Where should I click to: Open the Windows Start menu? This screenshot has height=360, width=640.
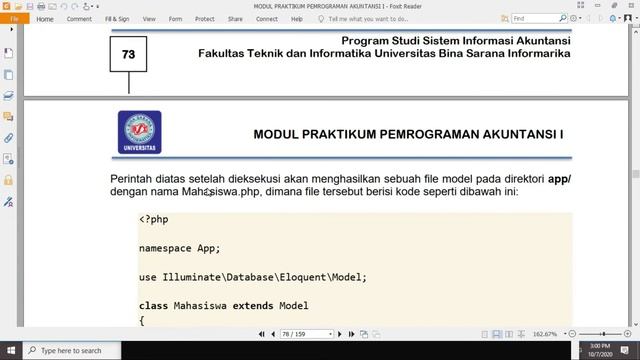click(11, 351)
